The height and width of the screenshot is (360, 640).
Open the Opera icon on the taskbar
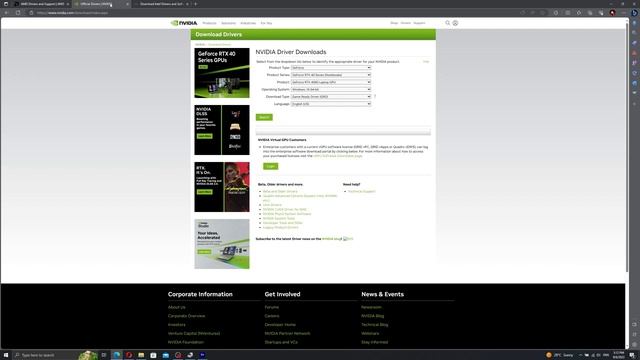click(129, 355)
